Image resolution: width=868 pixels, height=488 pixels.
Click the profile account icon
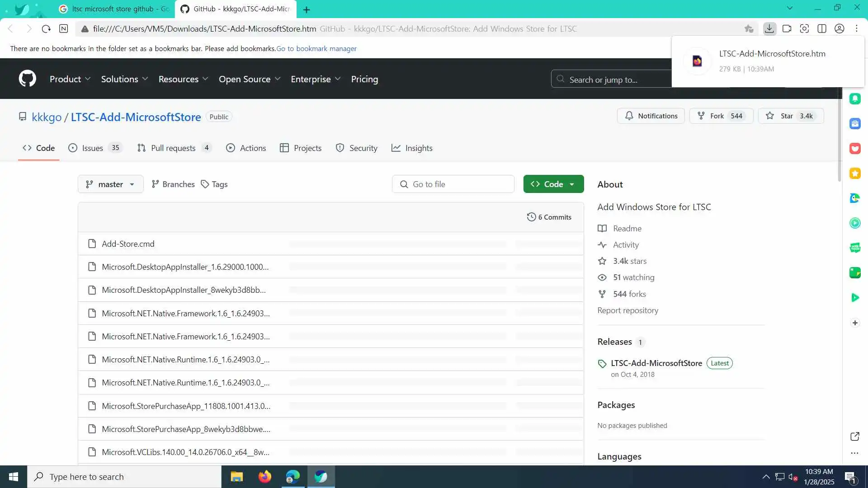click(840, 28)
